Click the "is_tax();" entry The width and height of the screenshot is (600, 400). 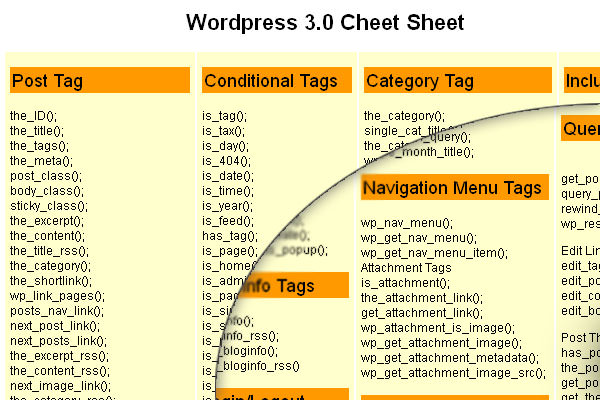point(223,131)
